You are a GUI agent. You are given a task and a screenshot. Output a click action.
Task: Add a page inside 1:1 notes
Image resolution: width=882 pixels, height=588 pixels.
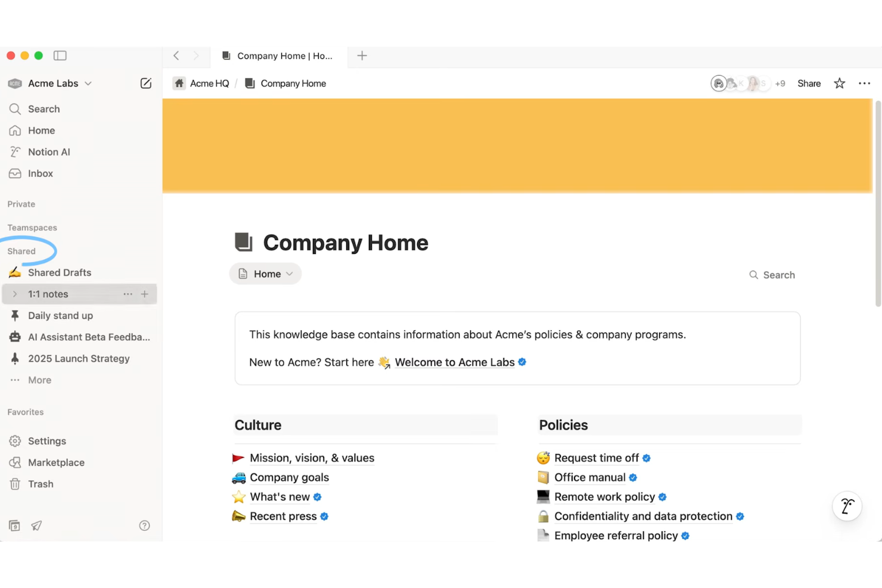[144, 294]
